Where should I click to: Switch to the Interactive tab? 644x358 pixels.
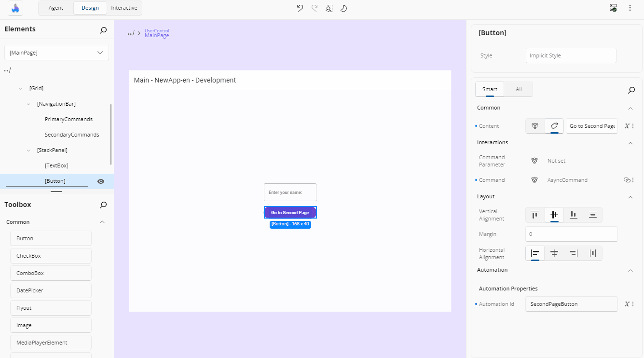pyautogui.click(x=124, y=8)
